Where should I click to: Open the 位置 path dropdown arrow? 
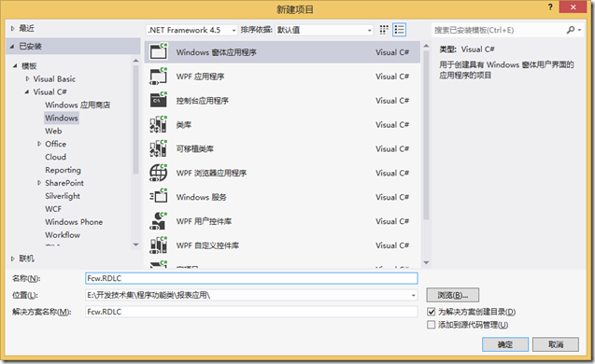click(x=413, y=295)
